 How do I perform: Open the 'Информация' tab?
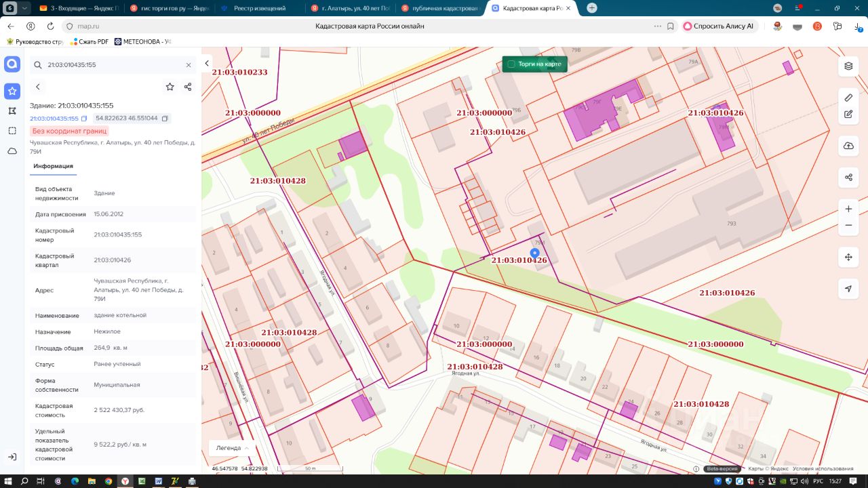coord(54,166)
